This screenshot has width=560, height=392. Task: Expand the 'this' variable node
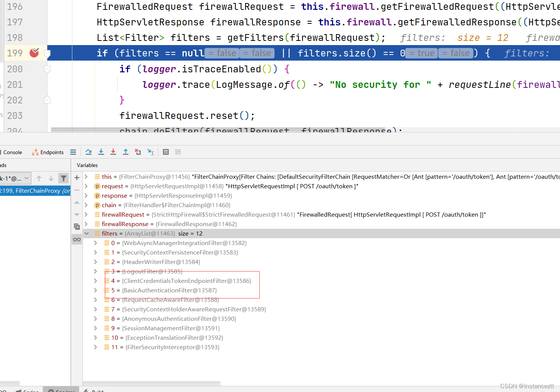[x=86, y=176]
